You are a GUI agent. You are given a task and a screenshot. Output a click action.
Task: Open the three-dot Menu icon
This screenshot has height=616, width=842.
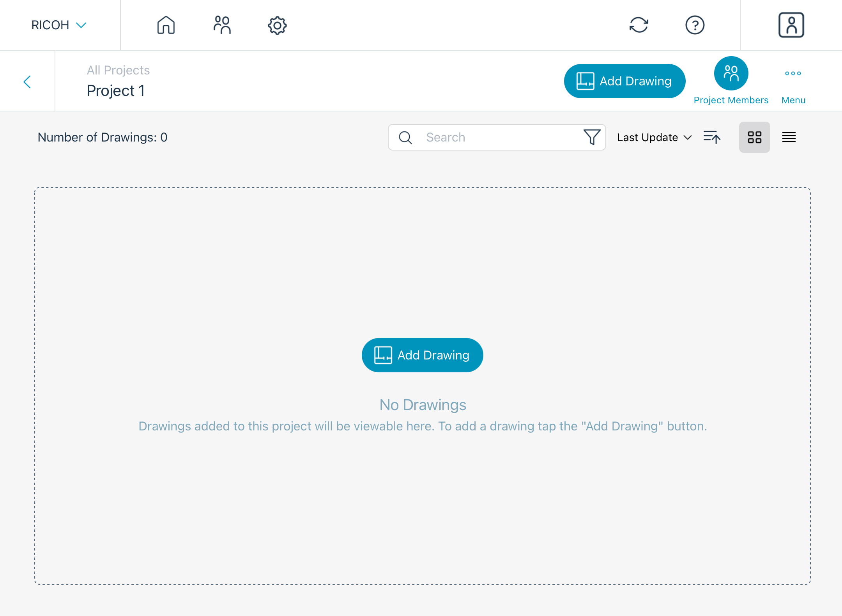coord(793,73)
